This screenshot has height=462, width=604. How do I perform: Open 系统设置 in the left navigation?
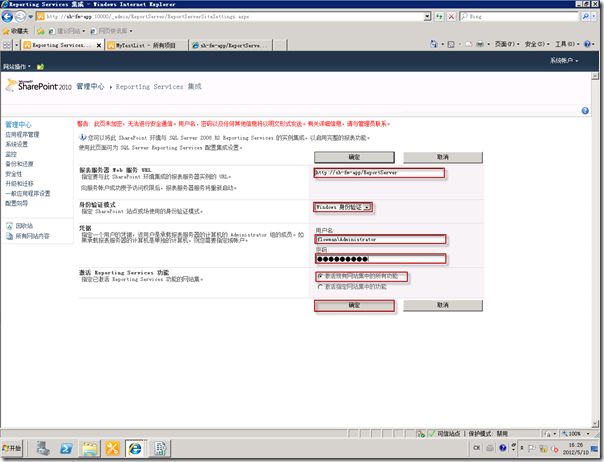[x=16, y=144]
